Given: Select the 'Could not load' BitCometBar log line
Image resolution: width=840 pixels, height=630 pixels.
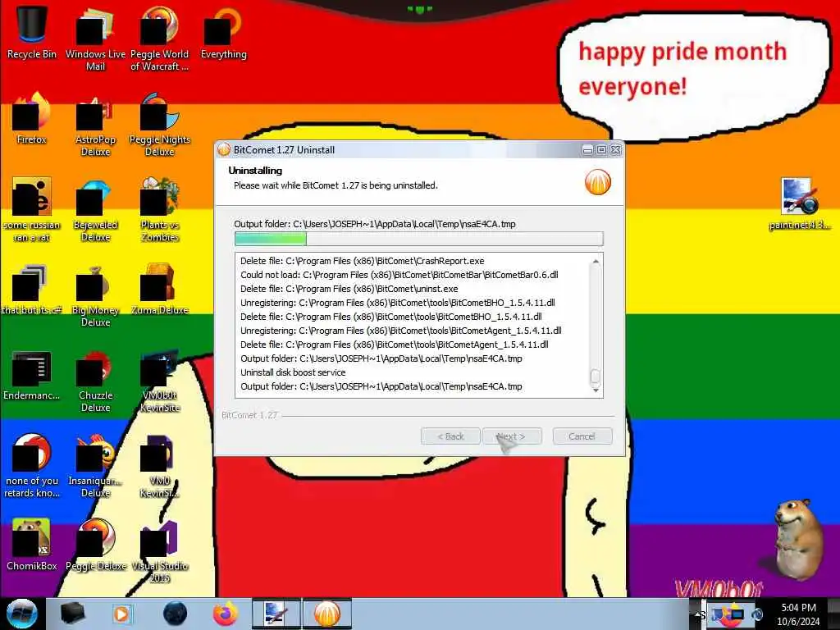Looking at the screenshot, I should pyautogui.click(x=399, y=275).
